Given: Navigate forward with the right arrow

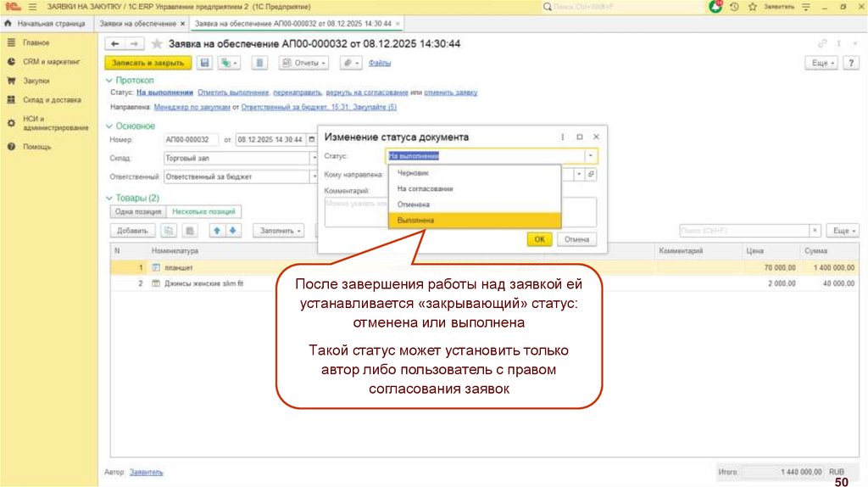Looking at the screenshot, I should [x=134, y=44].
